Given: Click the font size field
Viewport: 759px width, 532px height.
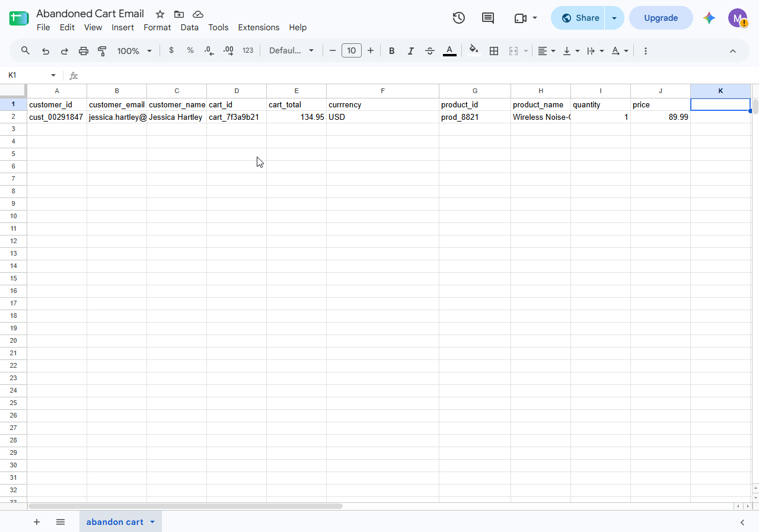Looking at the screenshot, I should (352, 51).
